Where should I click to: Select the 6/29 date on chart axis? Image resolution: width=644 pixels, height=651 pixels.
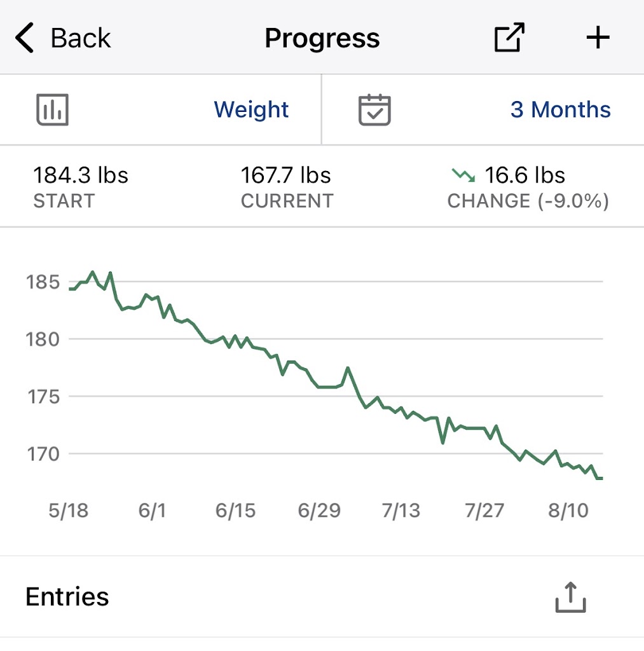tap(319, 511)
